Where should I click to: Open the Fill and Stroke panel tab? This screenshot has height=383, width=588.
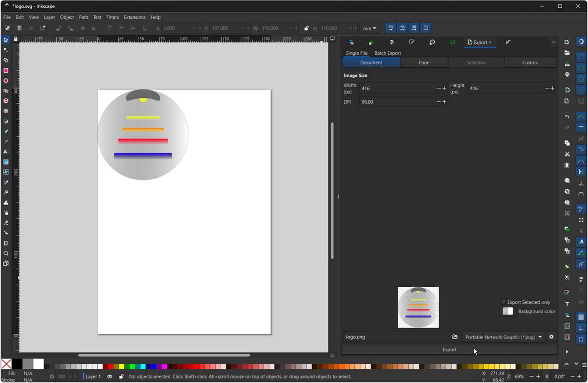[412, 42]
